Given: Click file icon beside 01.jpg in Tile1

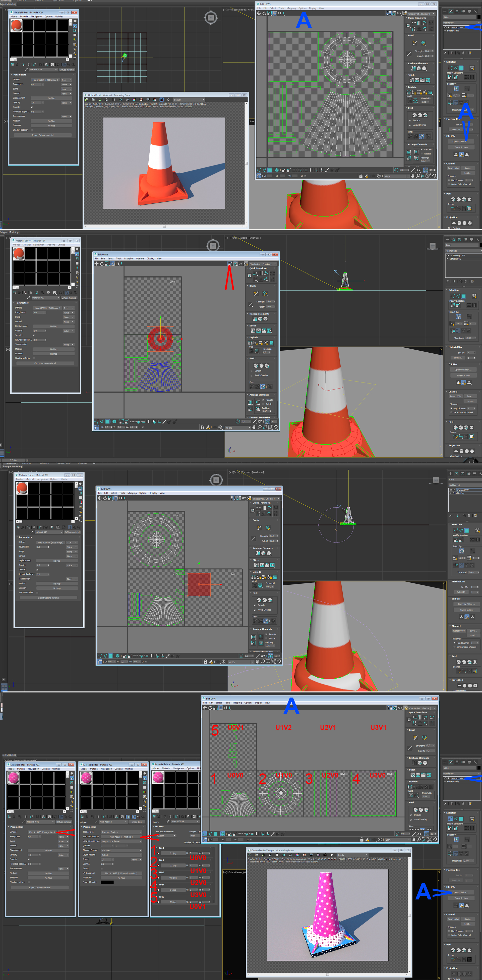Looking at the screenshot, I should pyautogui.click(x=158, y=853).
